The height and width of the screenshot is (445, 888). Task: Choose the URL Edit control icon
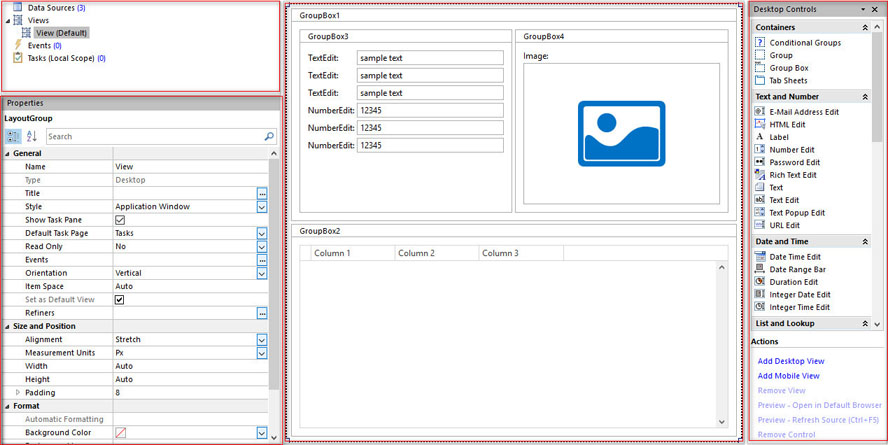[x=760, y=225]
